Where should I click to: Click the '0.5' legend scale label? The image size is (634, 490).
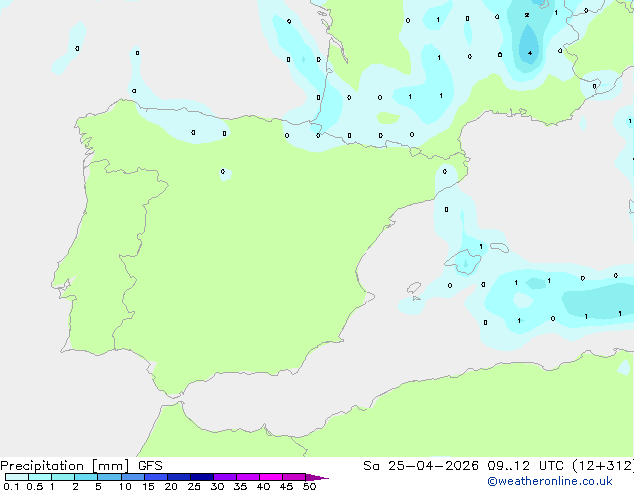click(x=35, y=486)
